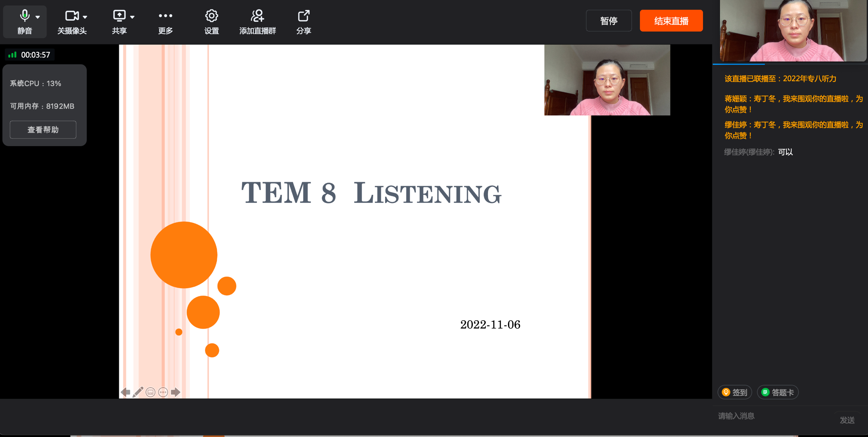
Task: Click 缪佳婷's 可以 reply message
Action: pyautogui.click(x=759, y=152)
